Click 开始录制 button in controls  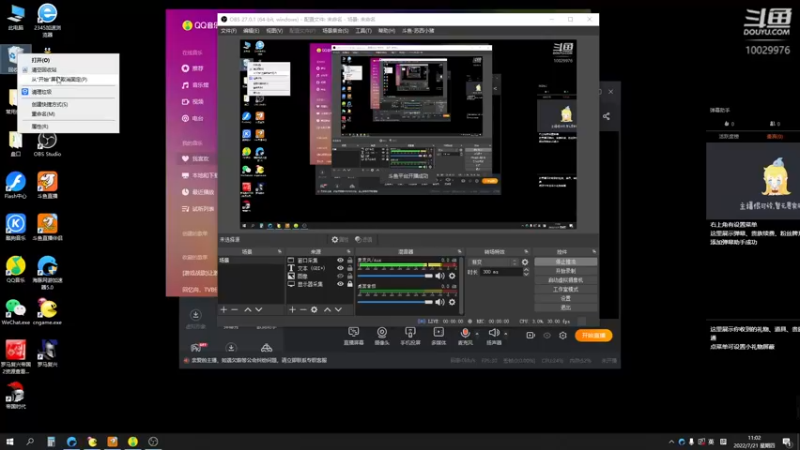(565, 271)
